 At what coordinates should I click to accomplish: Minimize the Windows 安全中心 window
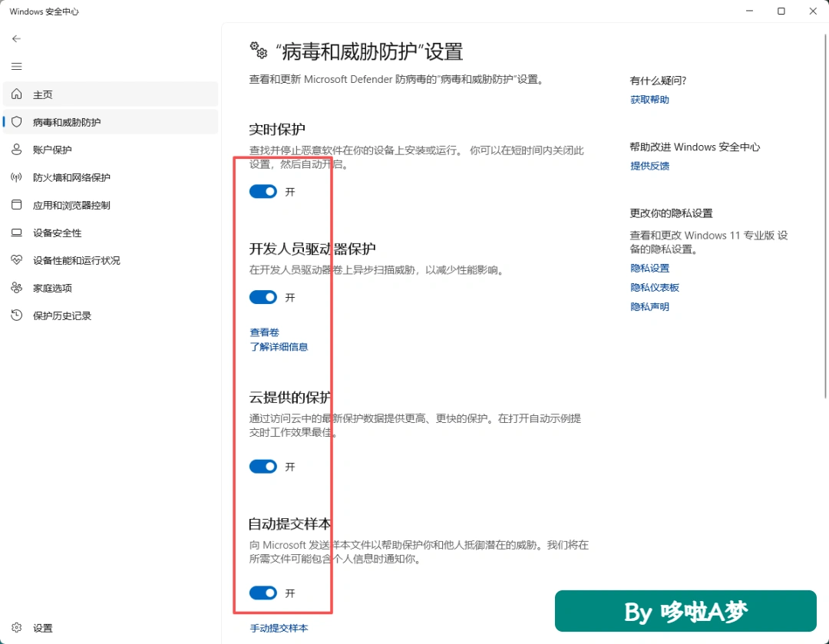(x=749, y=11)
